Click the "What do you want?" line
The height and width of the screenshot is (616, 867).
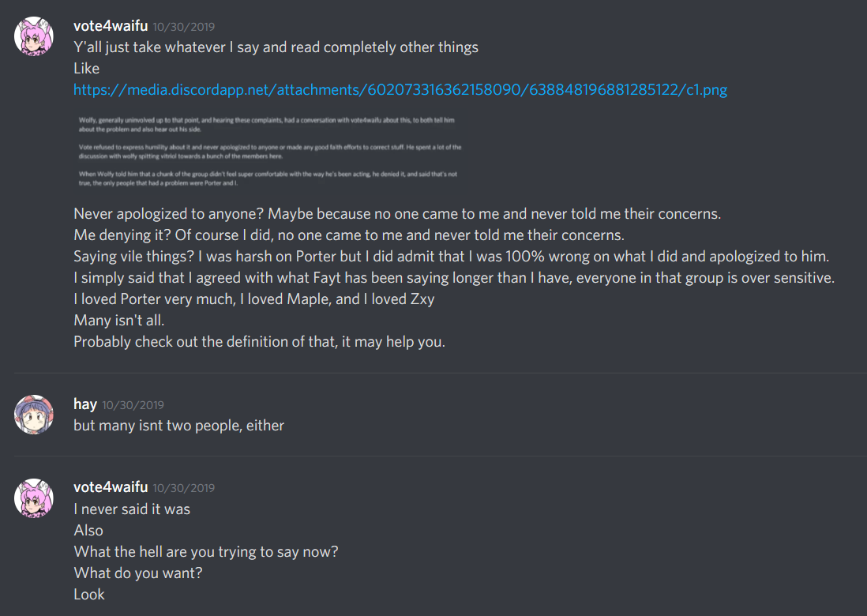pos(137,573)
